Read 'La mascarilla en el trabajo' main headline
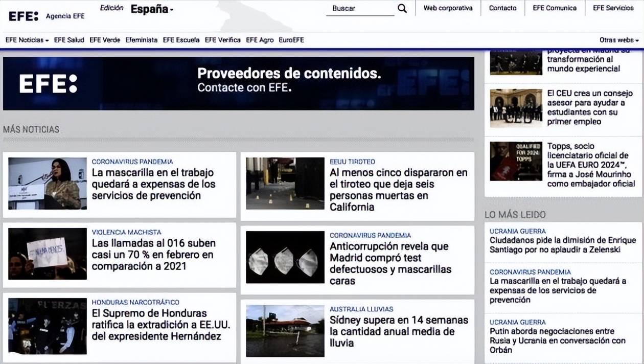The width and height of the screenshot is (644, 364). click(x=153, y=184)
